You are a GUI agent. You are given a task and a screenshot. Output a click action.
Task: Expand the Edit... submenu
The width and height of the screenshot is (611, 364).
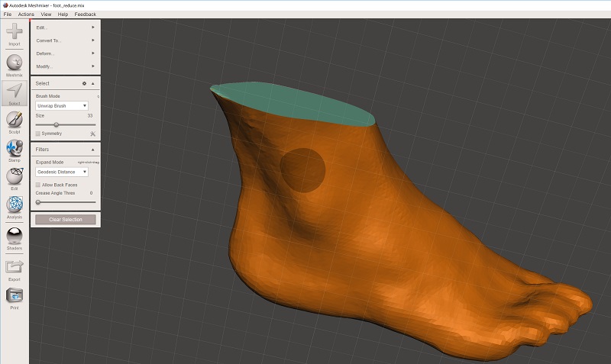tap(66, 27)
